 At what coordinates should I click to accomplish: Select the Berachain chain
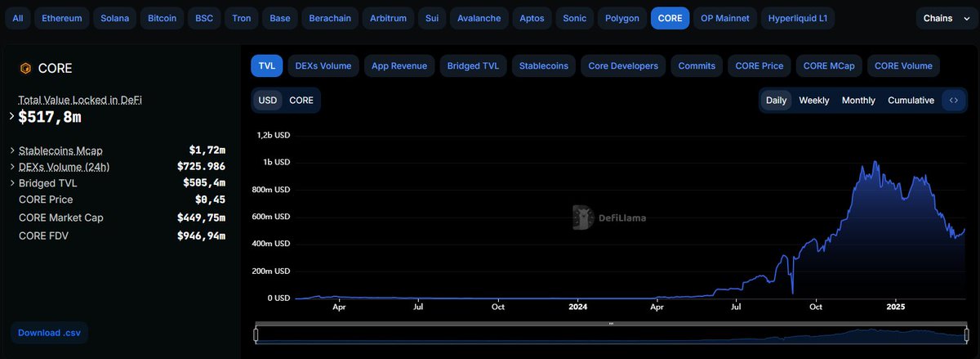tap(331, 18)
